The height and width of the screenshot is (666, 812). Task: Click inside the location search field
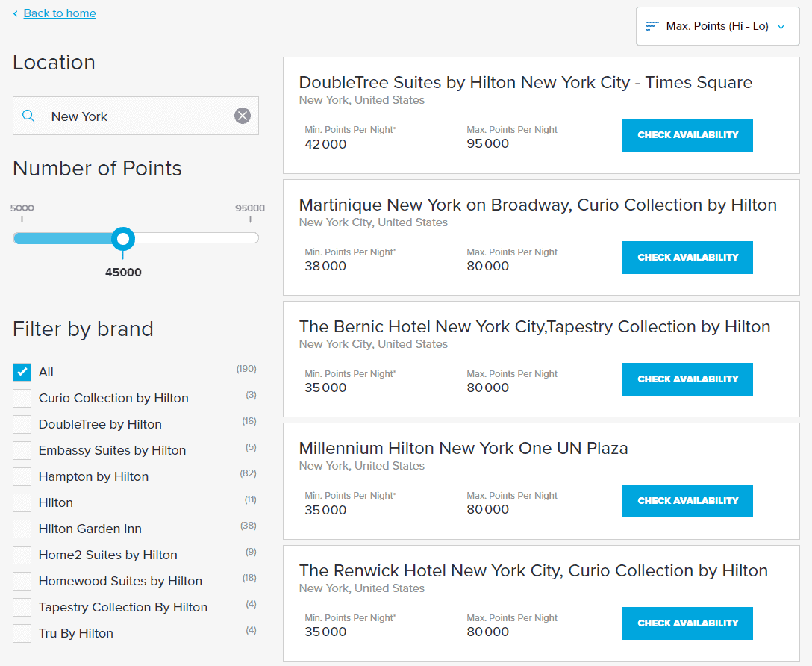tap(134, 116)
